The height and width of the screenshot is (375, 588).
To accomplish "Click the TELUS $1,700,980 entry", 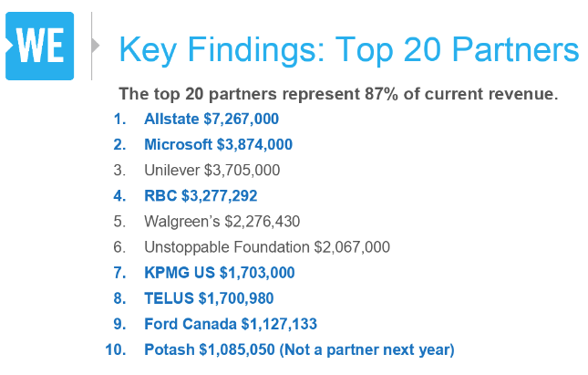I will click(209, 298).
